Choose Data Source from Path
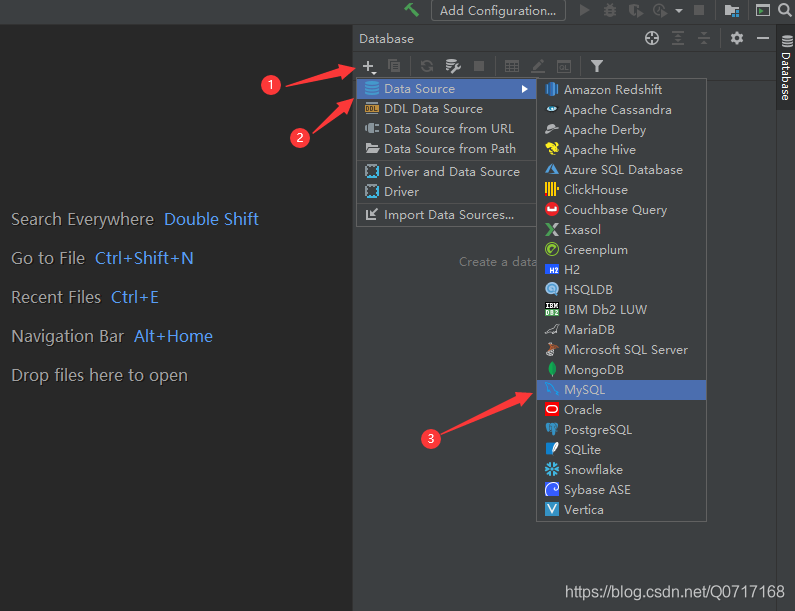795x611 pixels. 446,149
